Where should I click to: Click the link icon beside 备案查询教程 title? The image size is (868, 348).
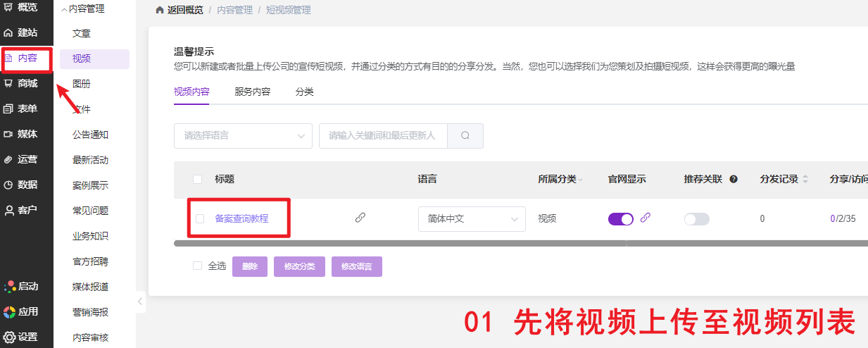(x=360, y=218)
